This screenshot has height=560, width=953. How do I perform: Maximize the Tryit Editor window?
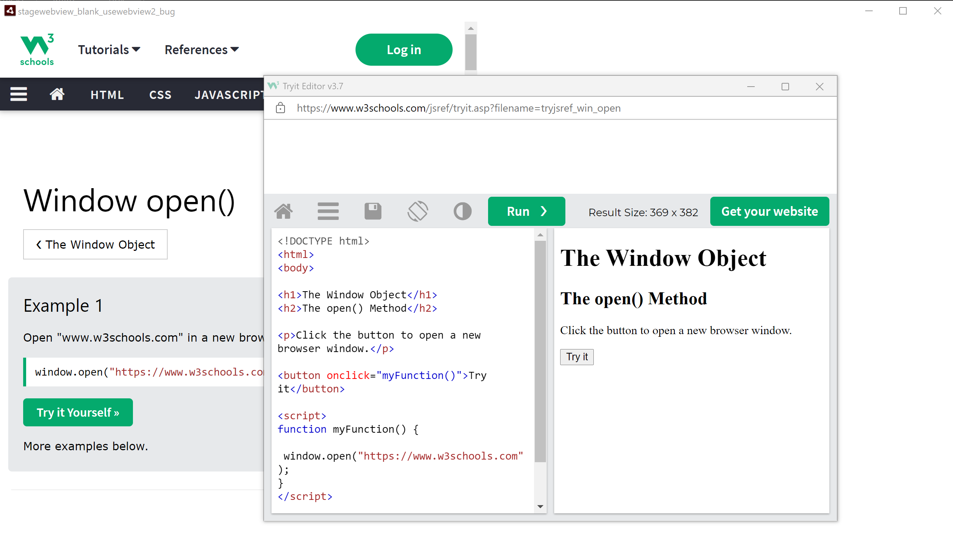(785, 86)
